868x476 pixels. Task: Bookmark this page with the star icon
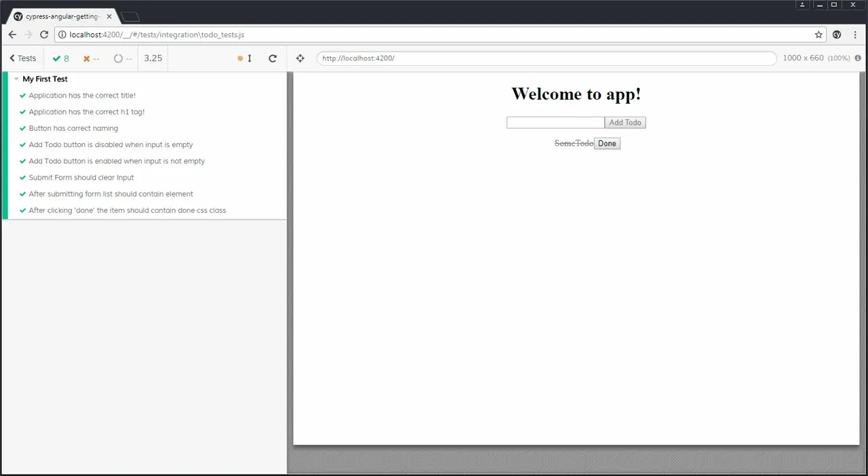(818, 35)
